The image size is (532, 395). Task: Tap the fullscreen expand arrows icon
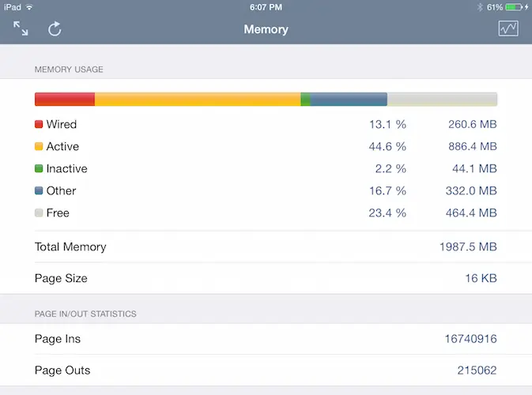(21, 29)
